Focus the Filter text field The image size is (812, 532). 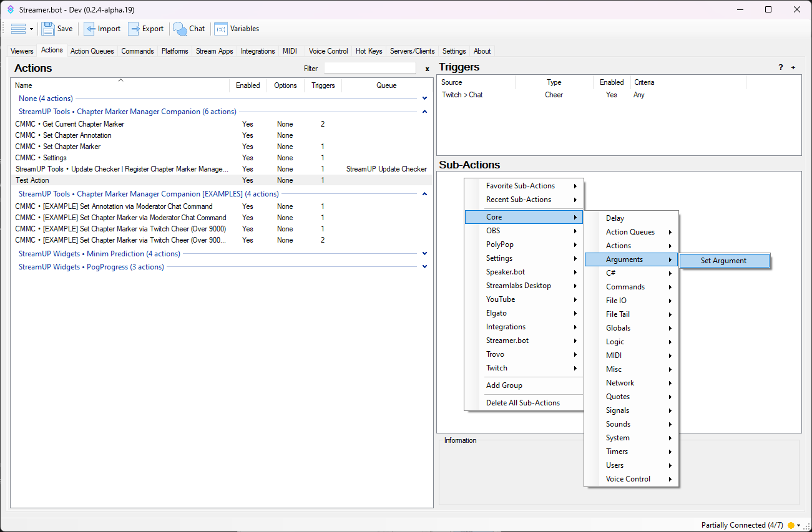click(370, 69)
